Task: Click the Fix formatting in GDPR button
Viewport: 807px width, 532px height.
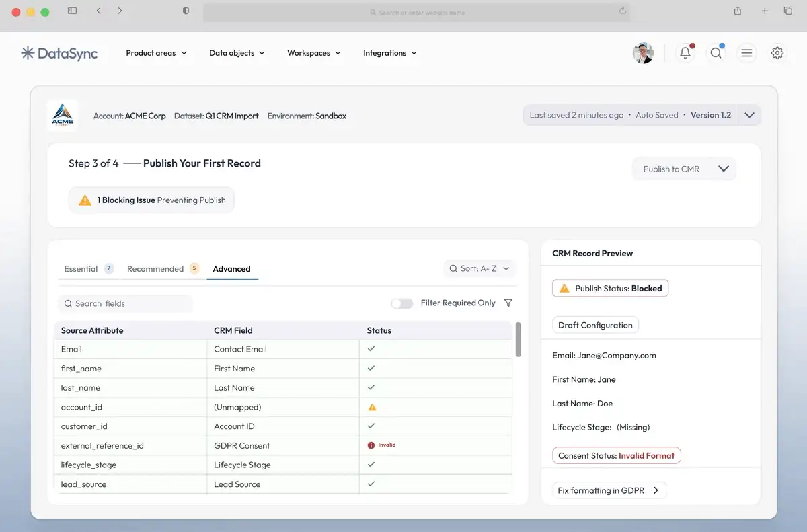Action: pos(609,490)
